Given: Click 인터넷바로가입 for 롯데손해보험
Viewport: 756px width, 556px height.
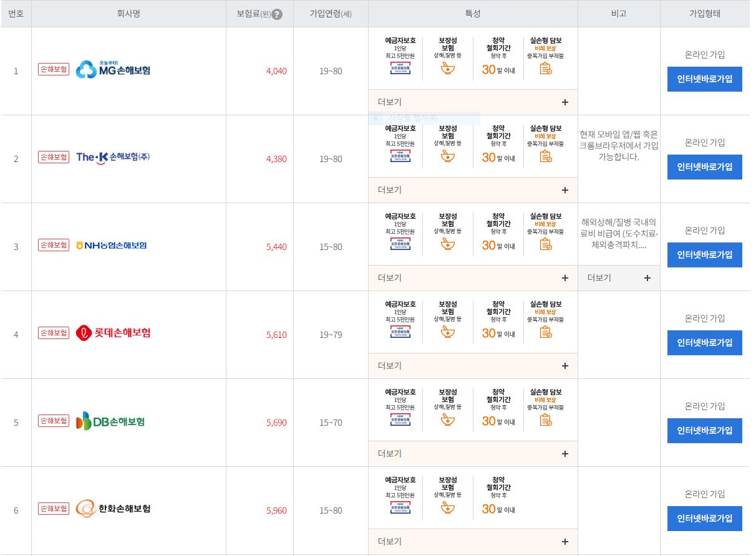Looking at the screenshot, I should click(705, 343).
